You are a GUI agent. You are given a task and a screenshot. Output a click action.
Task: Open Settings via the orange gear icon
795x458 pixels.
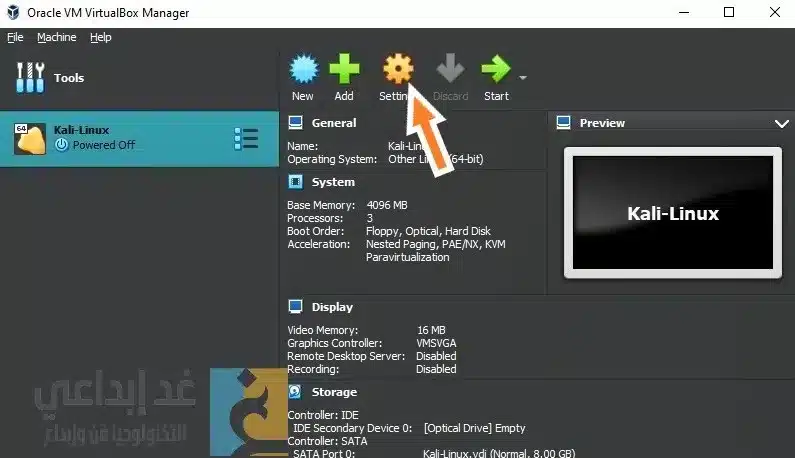[x=398, y=68]
